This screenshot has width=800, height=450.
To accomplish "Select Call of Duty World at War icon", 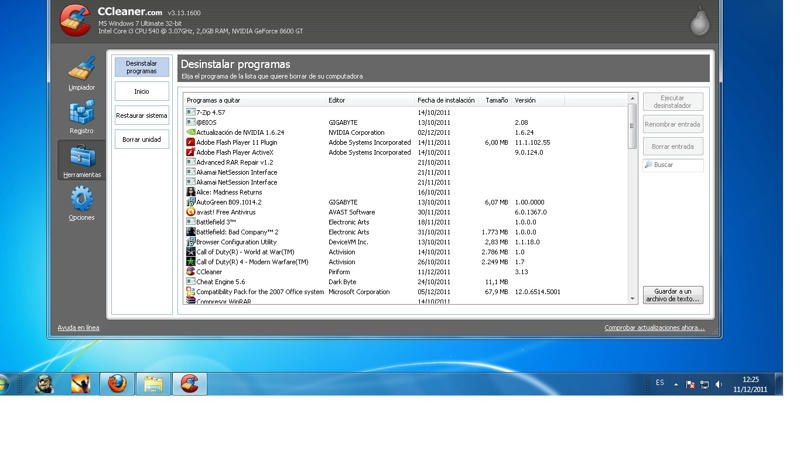I will click(x=190, y=252).
